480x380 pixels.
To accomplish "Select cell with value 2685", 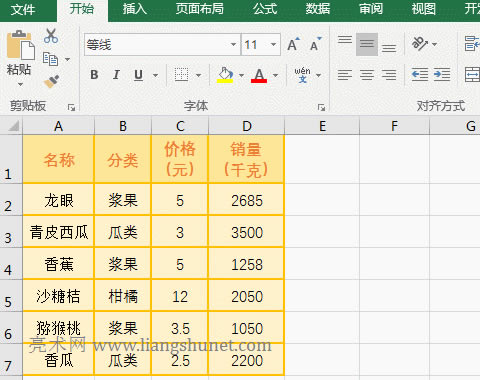I will pyautogui.click(x=247, y=200).
